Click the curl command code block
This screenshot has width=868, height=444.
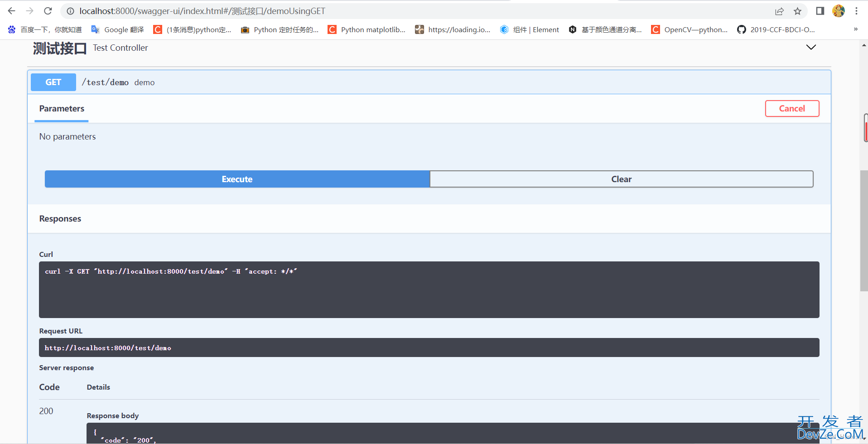point(429,290)
